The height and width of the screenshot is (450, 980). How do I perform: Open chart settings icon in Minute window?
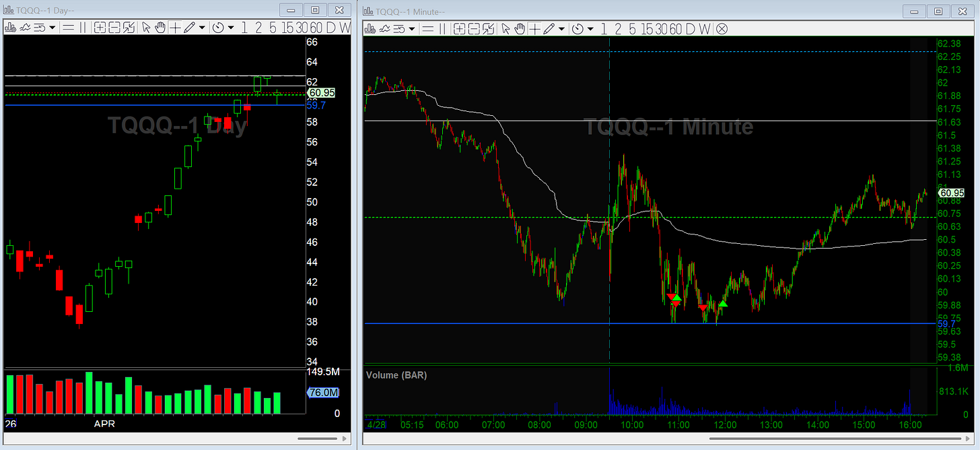click(x=370, y=28)
